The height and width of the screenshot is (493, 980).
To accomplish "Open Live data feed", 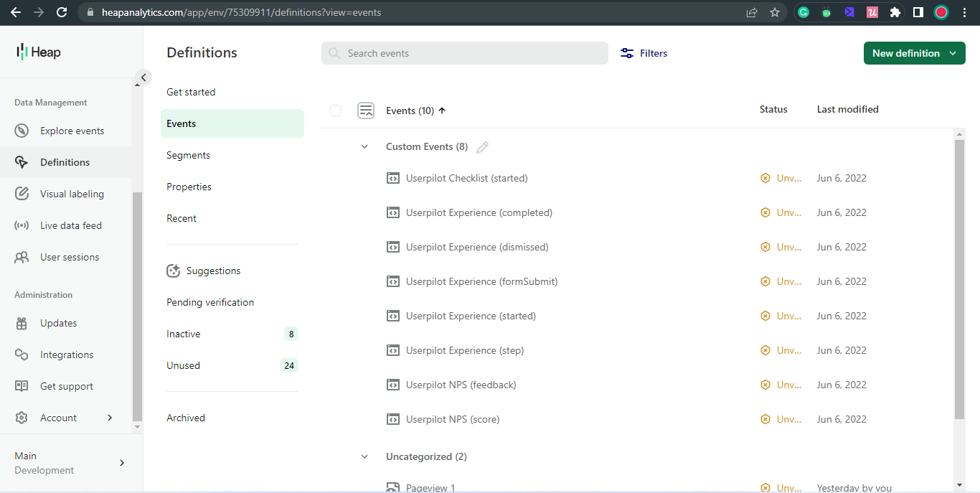I will click(71, 225).
